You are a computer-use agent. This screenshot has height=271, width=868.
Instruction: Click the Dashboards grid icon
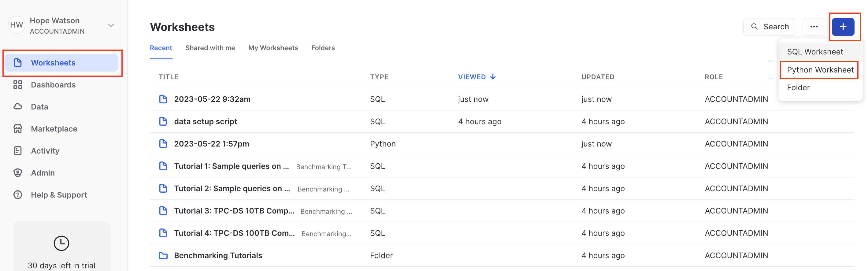[x=17, y=85]
